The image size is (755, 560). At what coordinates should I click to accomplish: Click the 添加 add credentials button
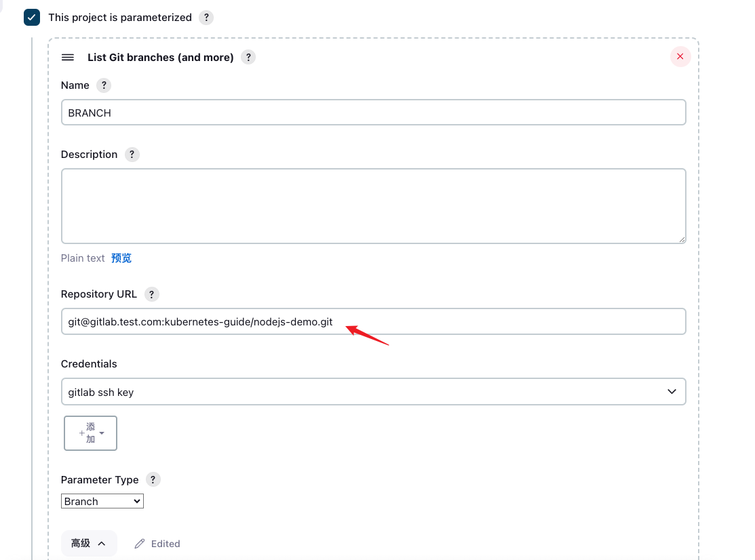pyautogui.click(x=90, y=433)
